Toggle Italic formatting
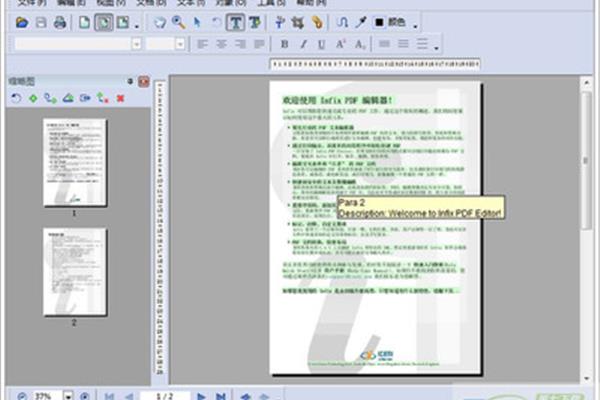The height and width of the screenshot is (400, 600). (303, 44)
